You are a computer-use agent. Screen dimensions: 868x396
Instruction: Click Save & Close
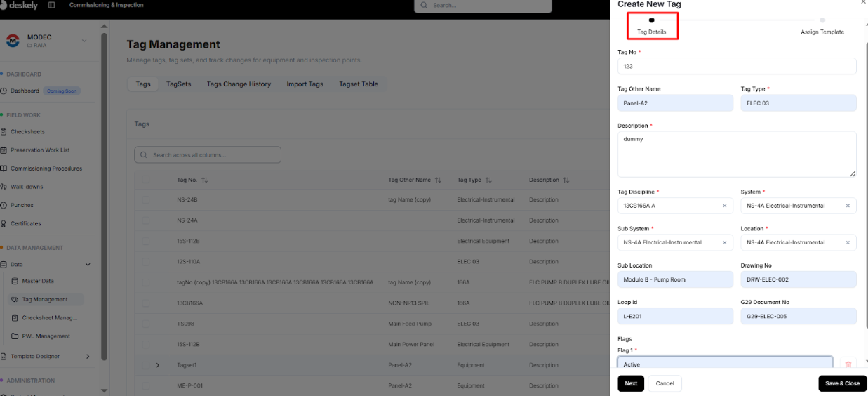click(843, 383)
